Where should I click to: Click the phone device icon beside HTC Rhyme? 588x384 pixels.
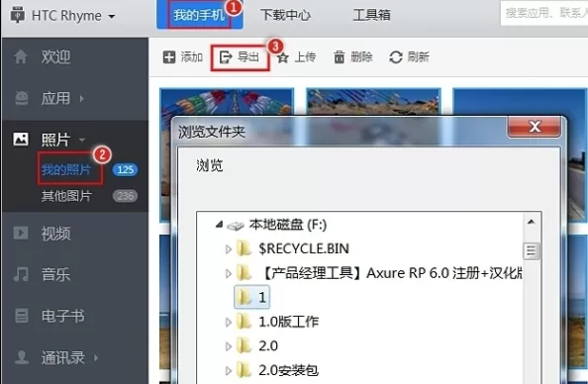[x=17, y=14]
